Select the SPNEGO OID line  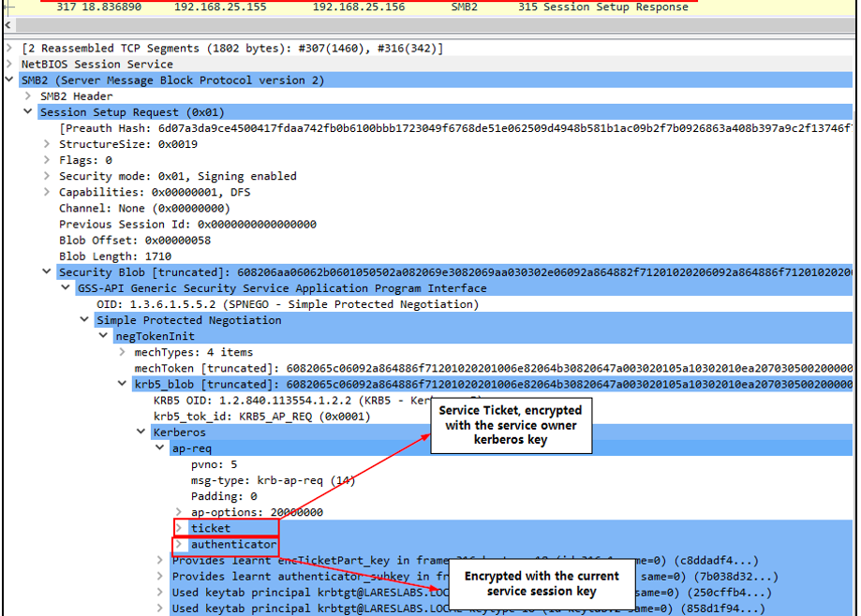[x=288, y=304]
